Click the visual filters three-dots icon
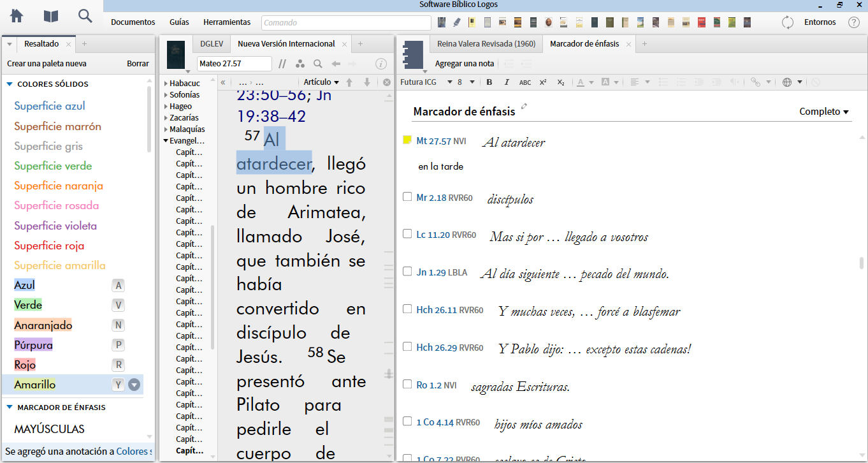This screenshot has width=868, height=463. (300, 64)
